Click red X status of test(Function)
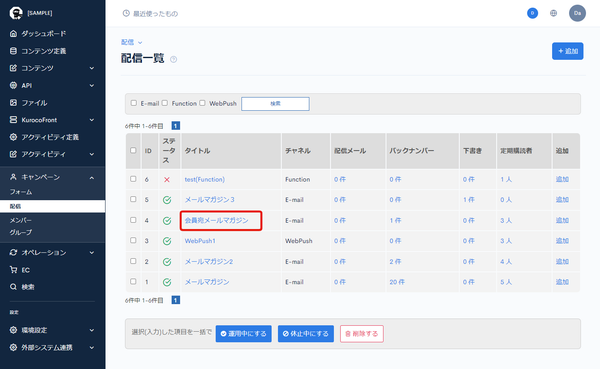 pyautogui.click(x=167, y=180)
